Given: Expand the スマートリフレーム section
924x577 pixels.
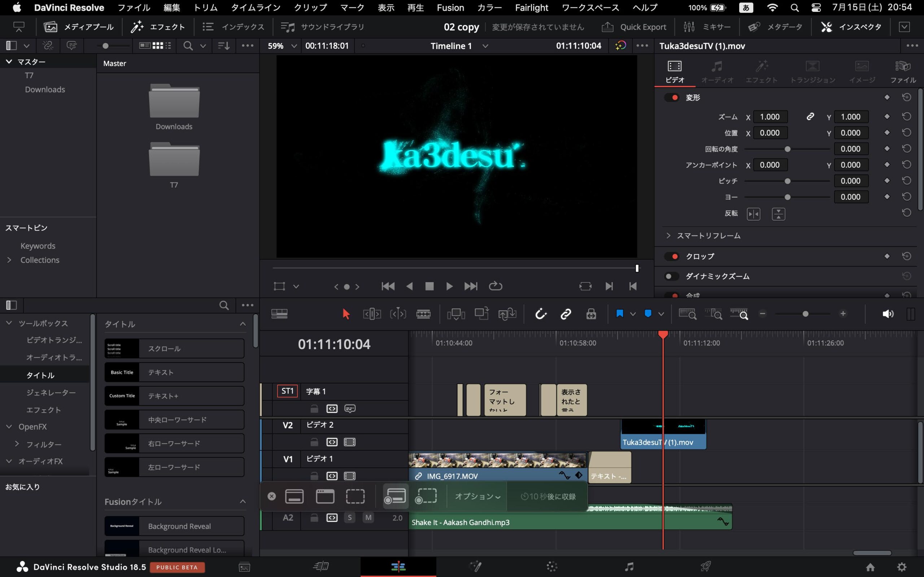Looking at the screenshot, I should (x=668, y=235).
